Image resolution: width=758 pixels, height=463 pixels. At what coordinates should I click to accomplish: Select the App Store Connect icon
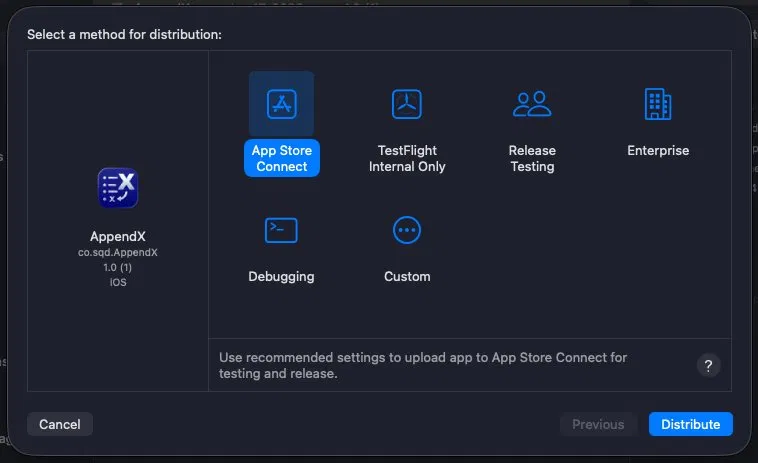(281, 104)
